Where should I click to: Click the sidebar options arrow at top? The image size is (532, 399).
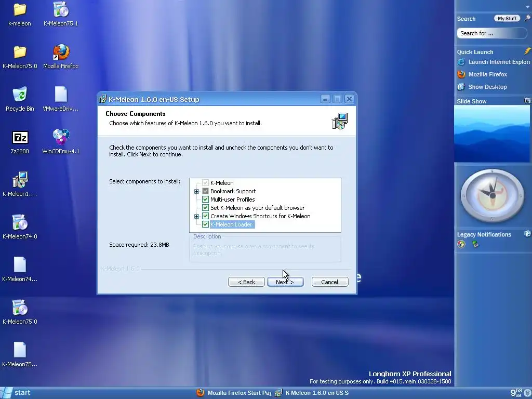pos(528,7)
